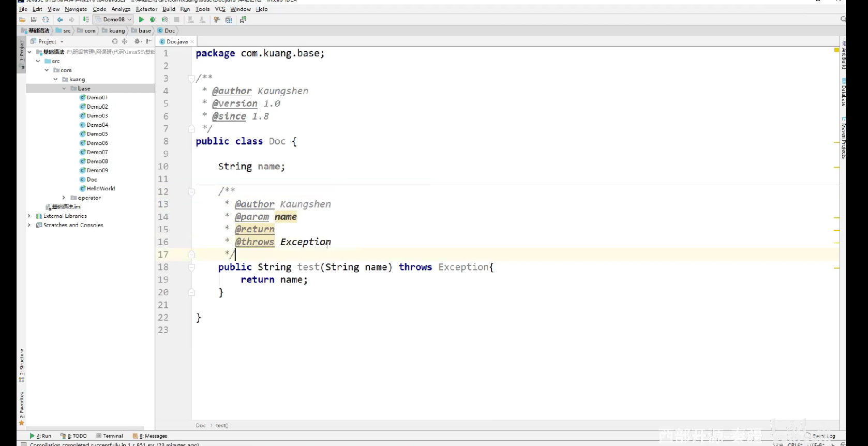Open the 4: Run tool window
Screen dimensions: 868x446
point(41,436)
